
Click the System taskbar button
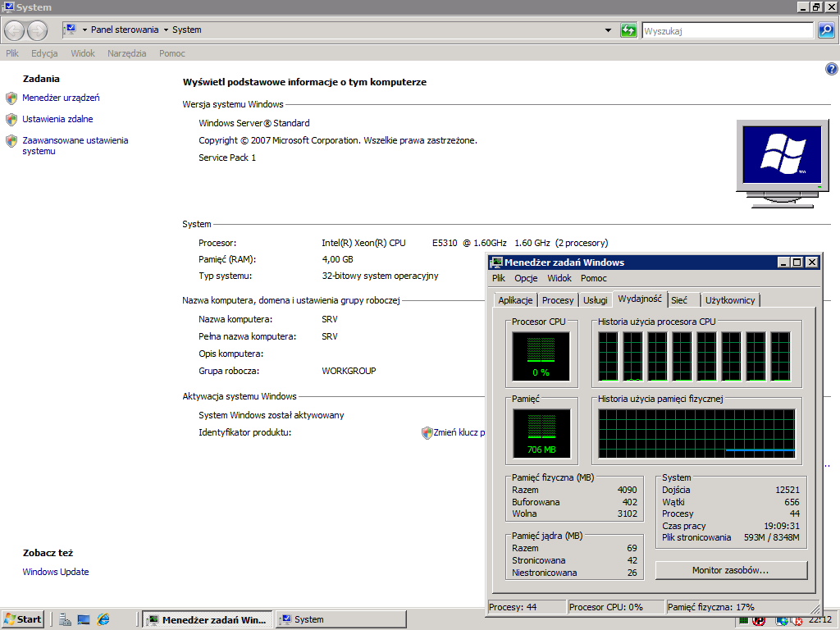point(341,620)
